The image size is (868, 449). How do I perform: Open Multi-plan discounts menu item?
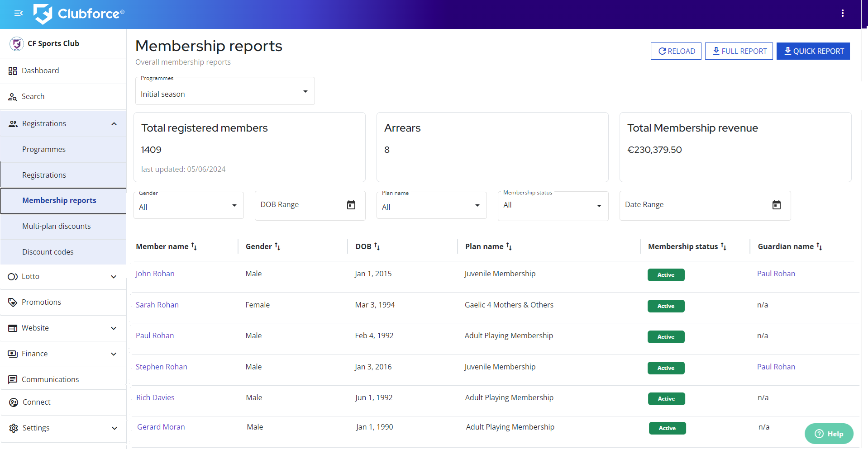64,227
